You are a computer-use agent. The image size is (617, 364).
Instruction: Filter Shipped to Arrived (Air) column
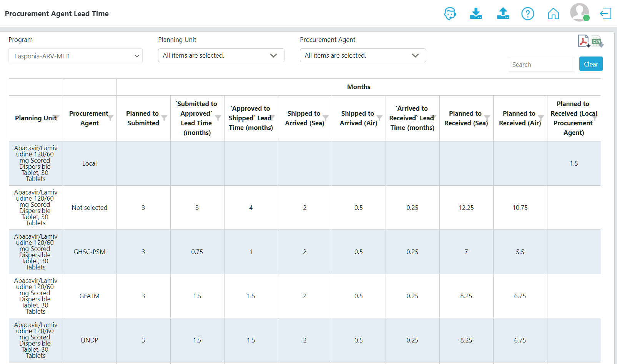coord(379,118)
